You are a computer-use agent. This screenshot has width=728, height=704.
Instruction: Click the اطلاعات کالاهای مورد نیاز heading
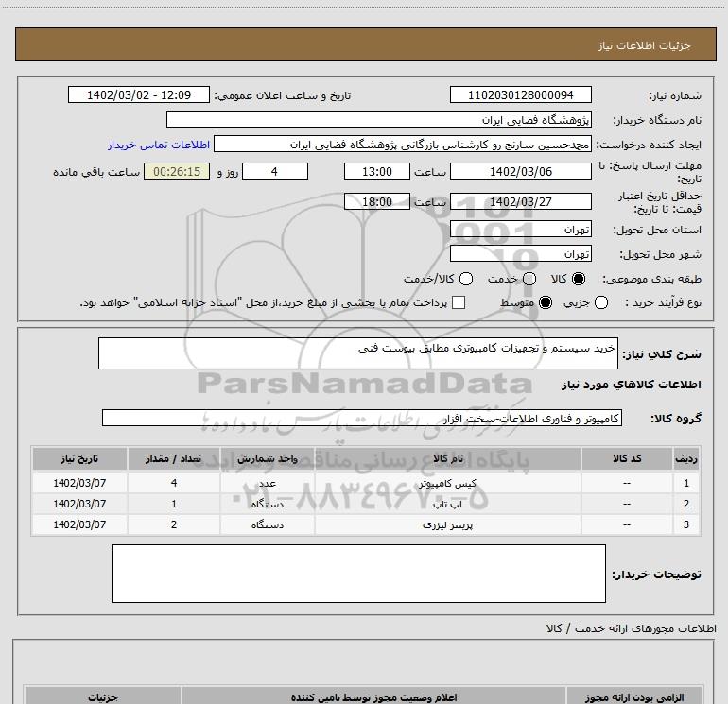pos(632,385)
